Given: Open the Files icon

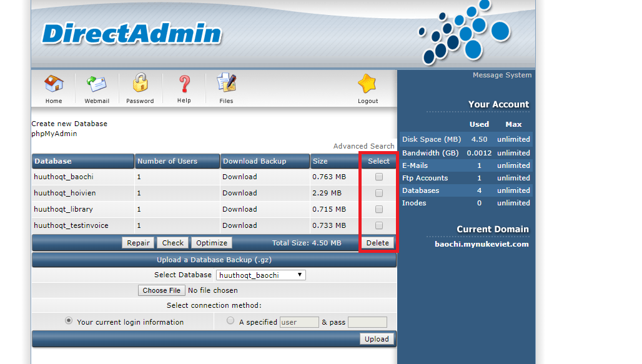Looking at the screenshot, I should tap(226, 84).
